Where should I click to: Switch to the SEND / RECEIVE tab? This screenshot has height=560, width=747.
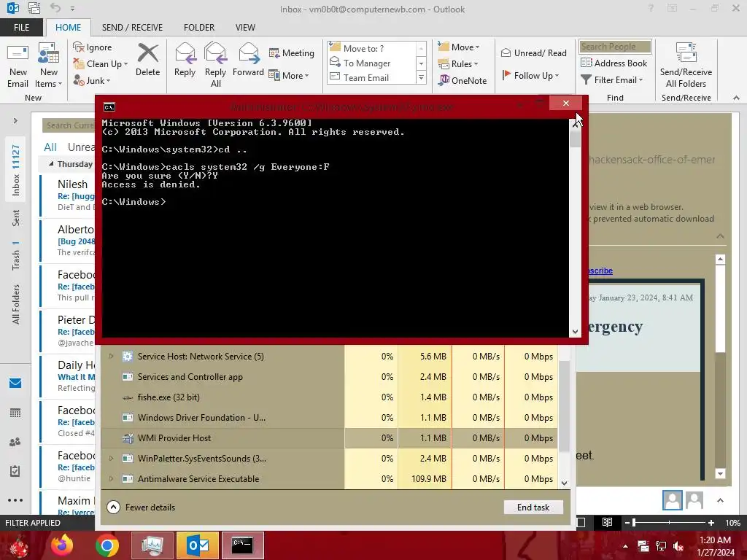pos(132,27)
